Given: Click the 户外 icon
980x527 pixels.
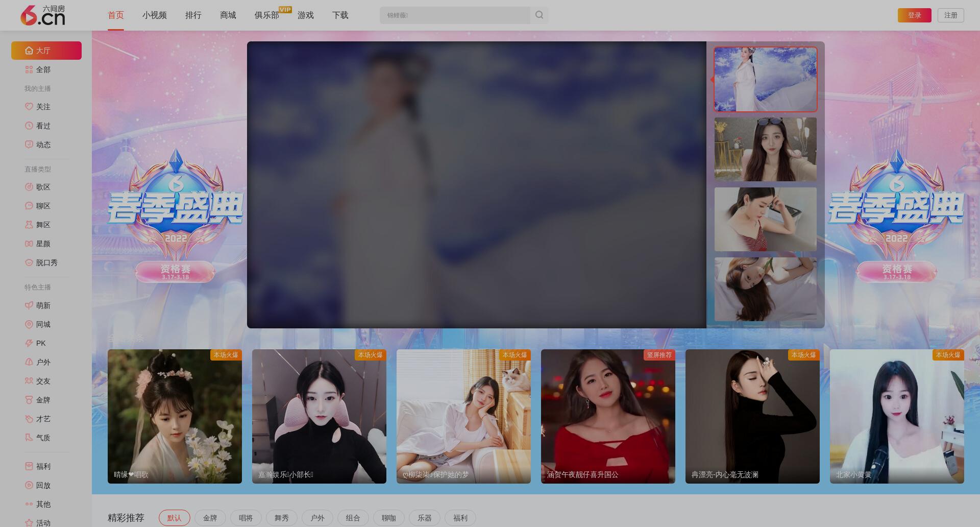Looking at the screenshot, I should click(x=29, y=362).
